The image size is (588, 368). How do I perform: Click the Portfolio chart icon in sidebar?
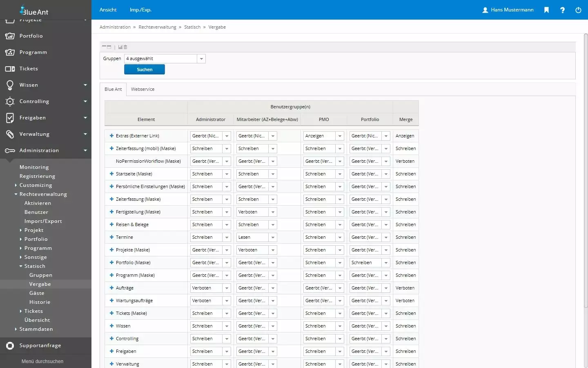[x=10, y=36]
